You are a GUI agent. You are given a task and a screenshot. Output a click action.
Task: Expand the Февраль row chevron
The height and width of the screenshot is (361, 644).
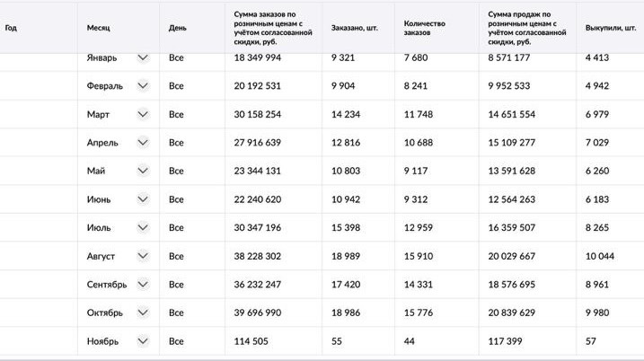coord(143,86)
